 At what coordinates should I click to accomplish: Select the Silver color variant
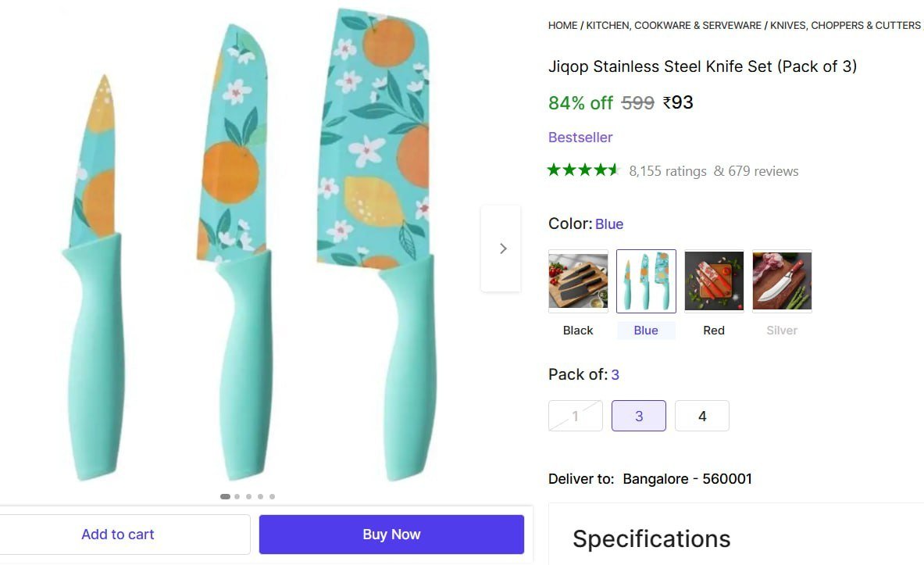point(781,281)
